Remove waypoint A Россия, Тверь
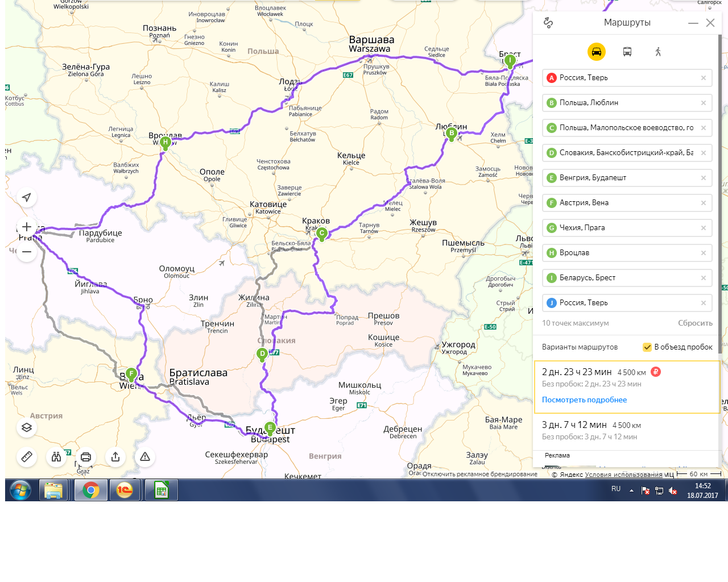 point(704,78)
